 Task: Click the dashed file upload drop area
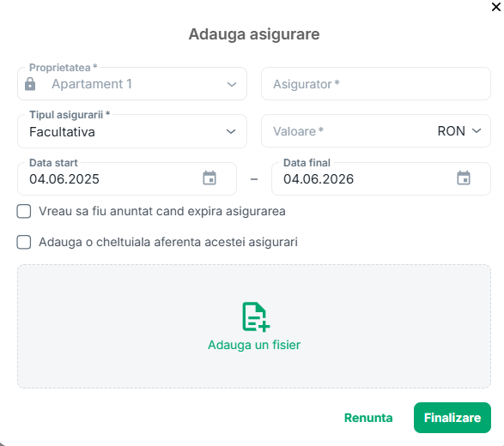tap(254, 326)
